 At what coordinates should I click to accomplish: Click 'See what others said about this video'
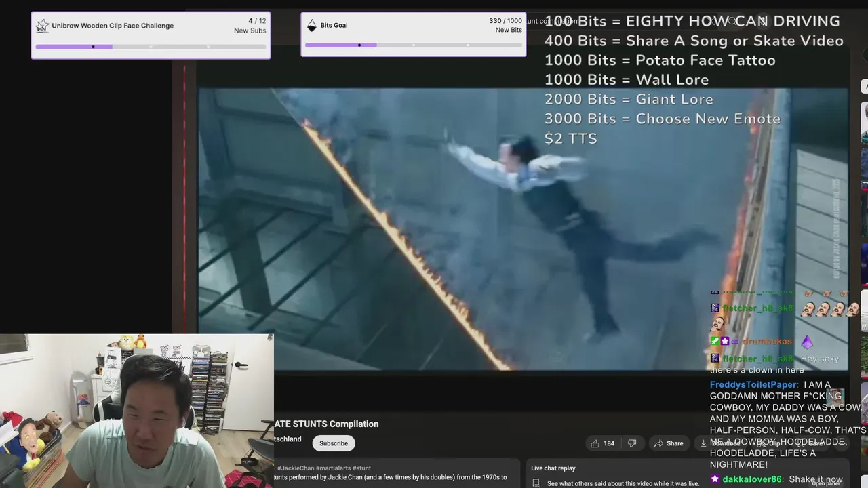point(623,483)
